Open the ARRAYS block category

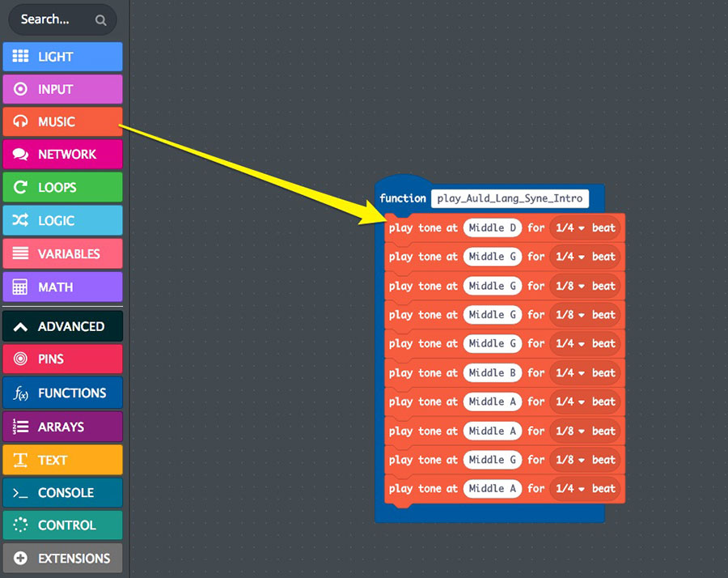pyautogui.click(x=62, y=427)
